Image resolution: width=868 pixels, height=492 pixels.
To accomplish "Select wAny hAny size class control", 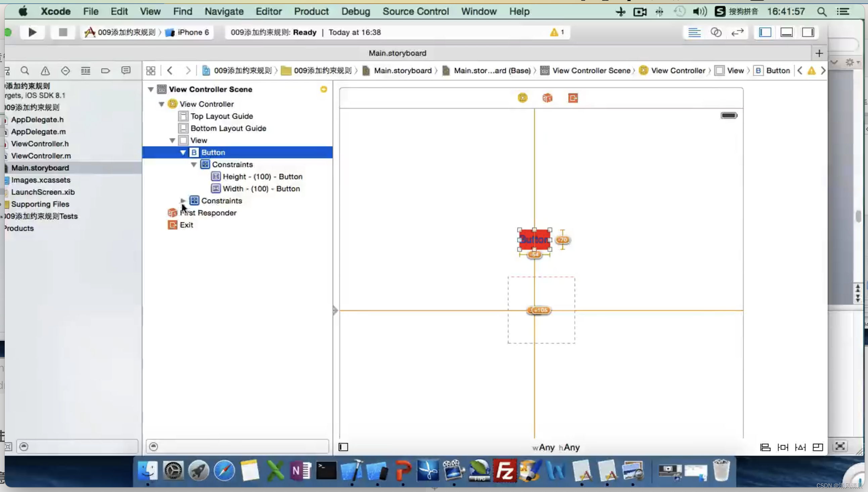I will point(554,447).
